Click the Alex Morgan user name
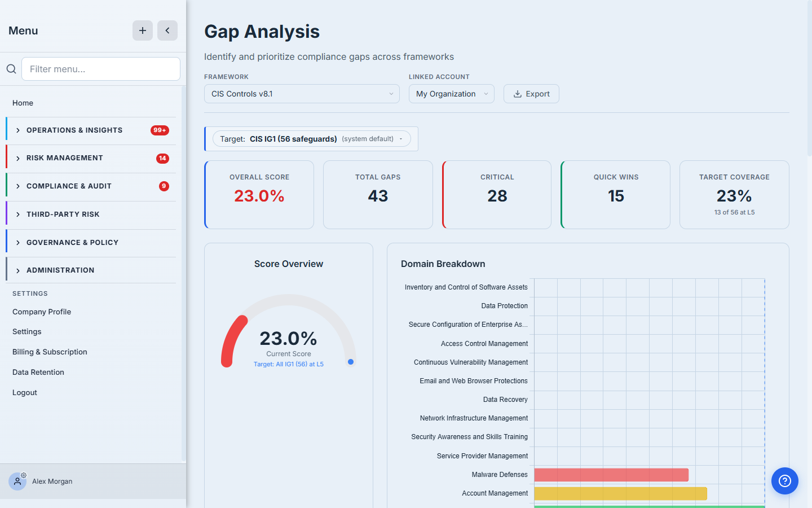This screenshot has width=812, height=508. (x=52, y=481)
